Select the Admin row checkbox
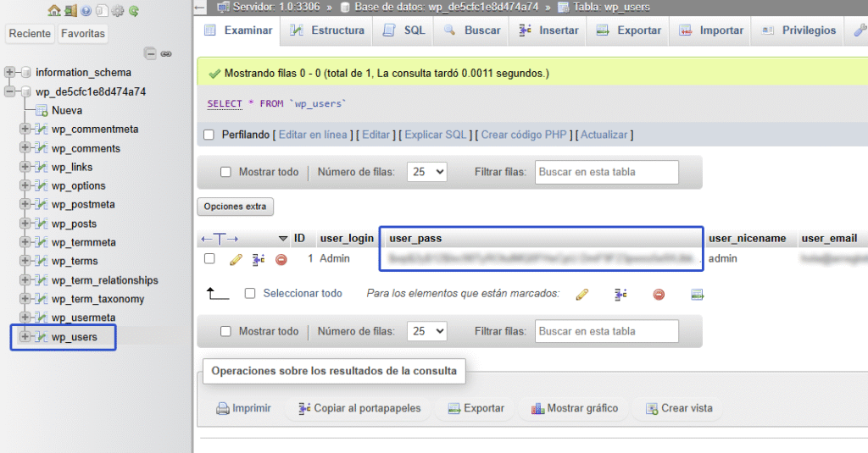 pos(209,258)
